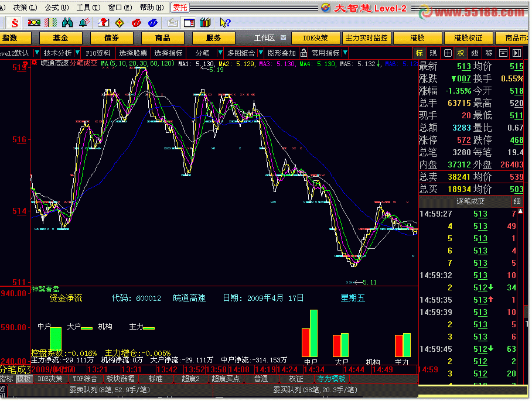Click the red gear icon beside 皖通高速 title
Viewport: 532px width, 401px height.
(34, 63)
